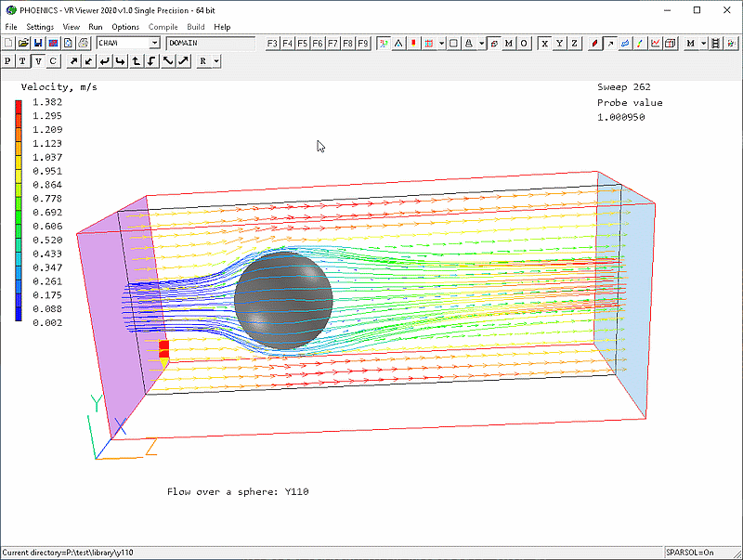Click the Save (floppy disk) icon

(38, 44)
